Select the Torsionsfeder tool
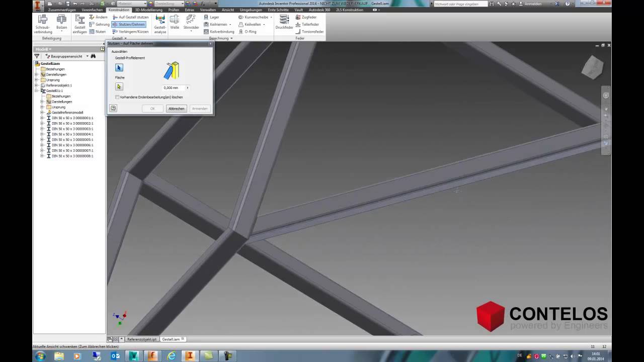This screenshot has width=644, height=362. click(x=309, y=32)
